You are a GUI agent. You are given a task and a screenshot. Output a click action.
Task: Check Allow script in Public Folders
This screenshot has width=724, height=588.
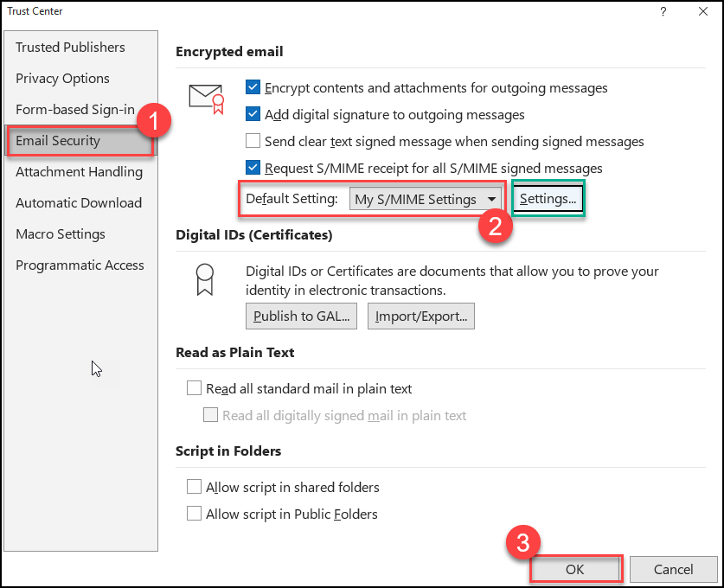click(x=195, y=514)
